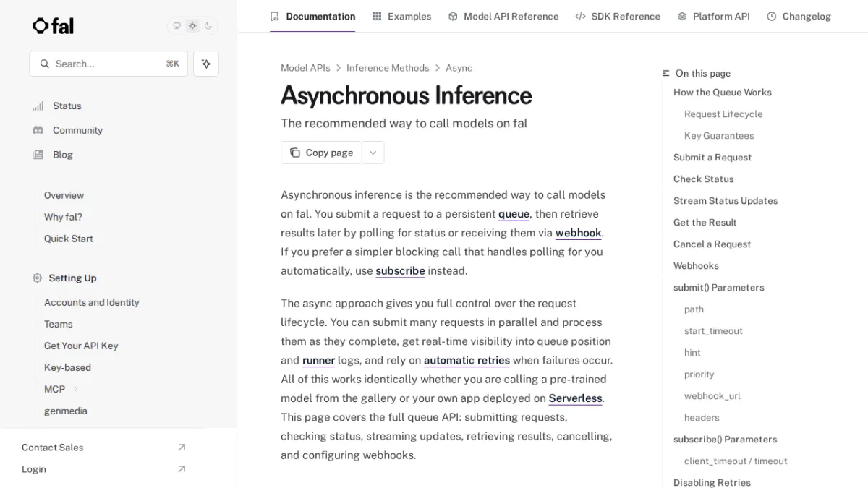Screen dimensions: 868x488
Task: Jump to Webhooks section
Action: tap(696, 266)
